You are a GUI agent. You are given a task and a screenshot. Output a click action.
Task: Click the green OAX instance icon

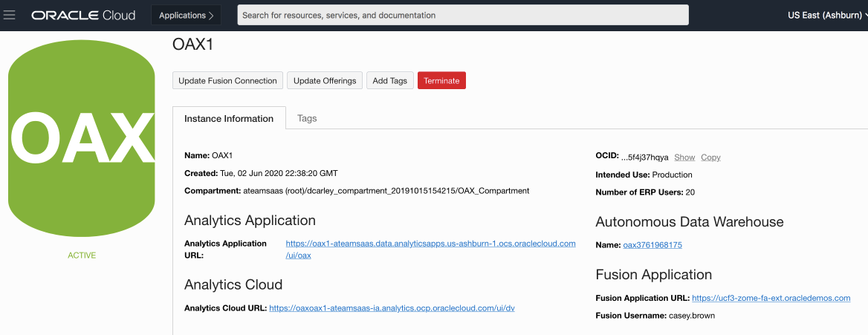pyautogui.click(x=82, y=139)
